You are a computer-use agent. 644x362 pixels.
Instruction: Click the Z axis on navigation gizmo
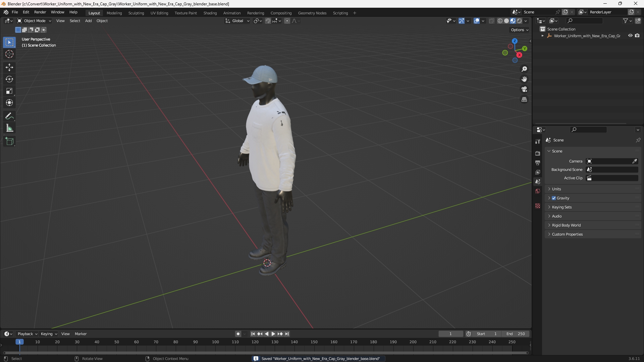point(515,41)
